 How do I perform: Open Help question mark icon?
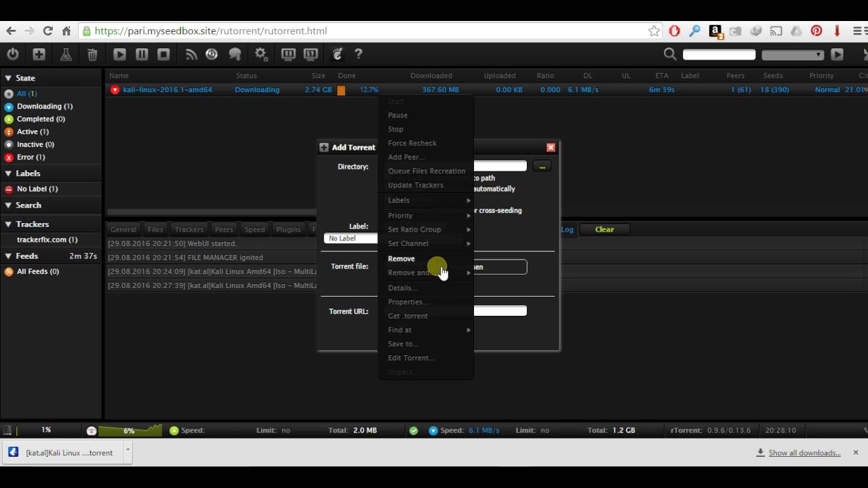click(x=359, y=54)
